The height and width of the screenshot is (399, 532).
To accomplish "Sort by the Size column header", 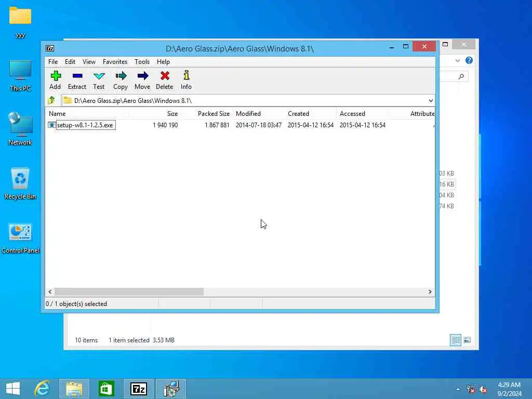I will pos(154,114).
